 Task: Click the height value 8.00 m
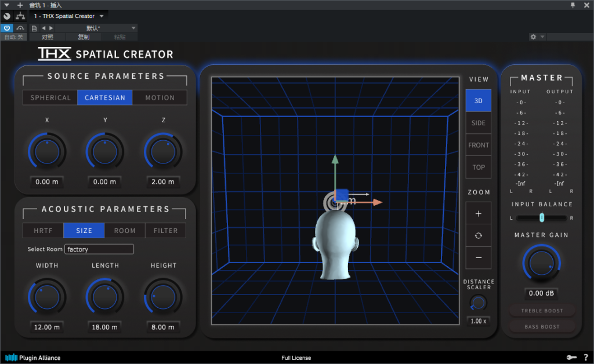(163, 327)
